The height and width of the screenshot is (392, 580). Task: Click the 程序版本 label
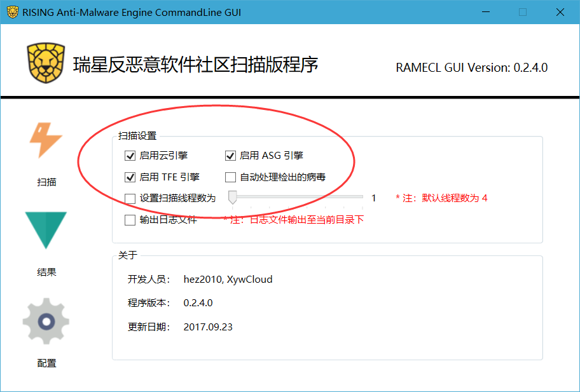click(x=149, y=303)
